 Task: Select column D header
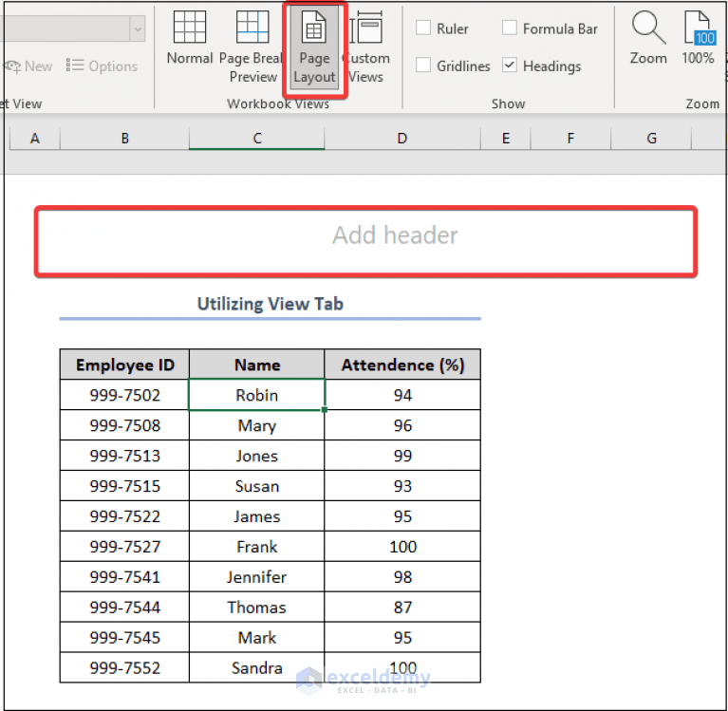402,139
